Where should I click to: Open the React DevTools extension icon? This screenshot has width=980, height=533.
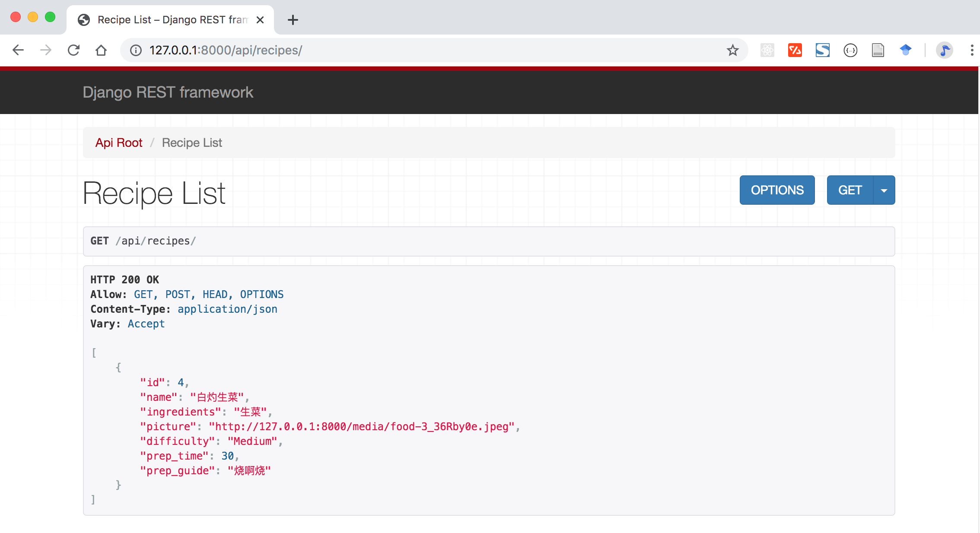point(767,50)
